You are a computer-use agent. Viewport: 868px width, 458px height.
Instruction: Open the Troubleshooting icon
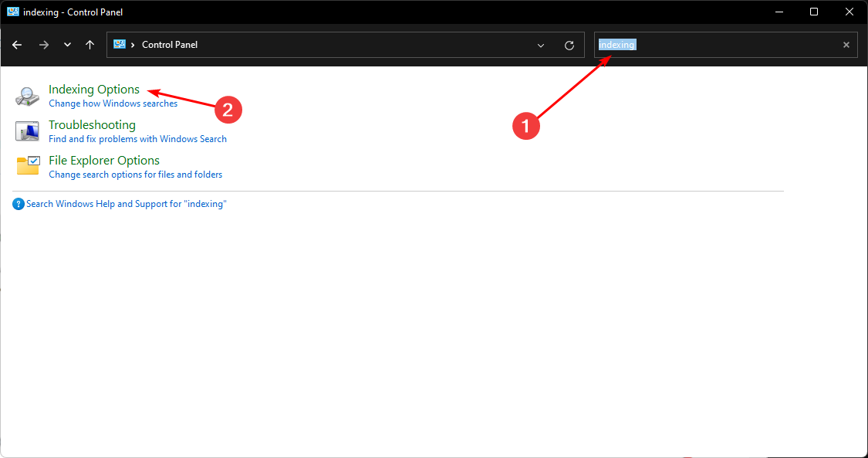[27, 131]
